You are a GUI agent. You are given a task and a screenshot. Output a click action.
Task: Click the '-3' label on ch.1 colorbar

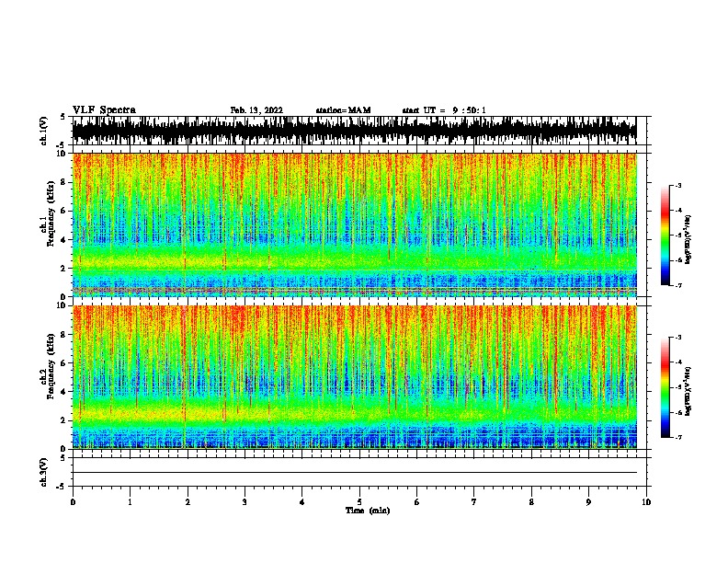click(677, 186)
